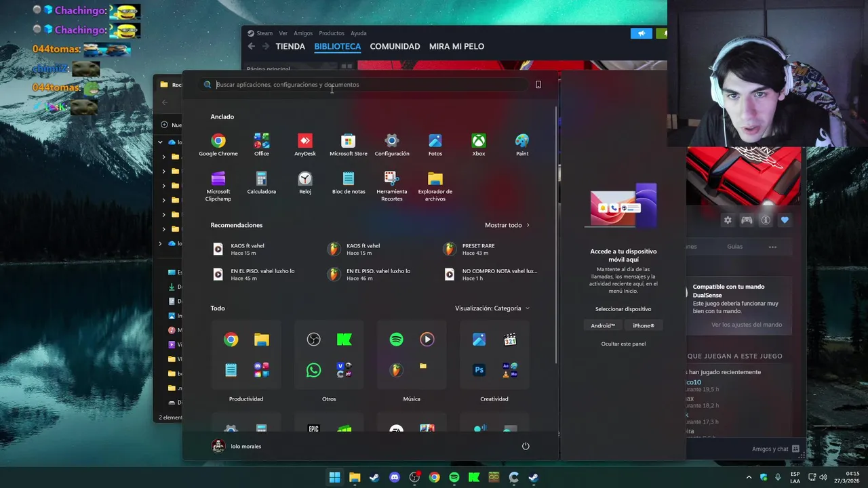Open the Steam Productos menu
The width and height of the screenshot is (868, 488).
332,33
